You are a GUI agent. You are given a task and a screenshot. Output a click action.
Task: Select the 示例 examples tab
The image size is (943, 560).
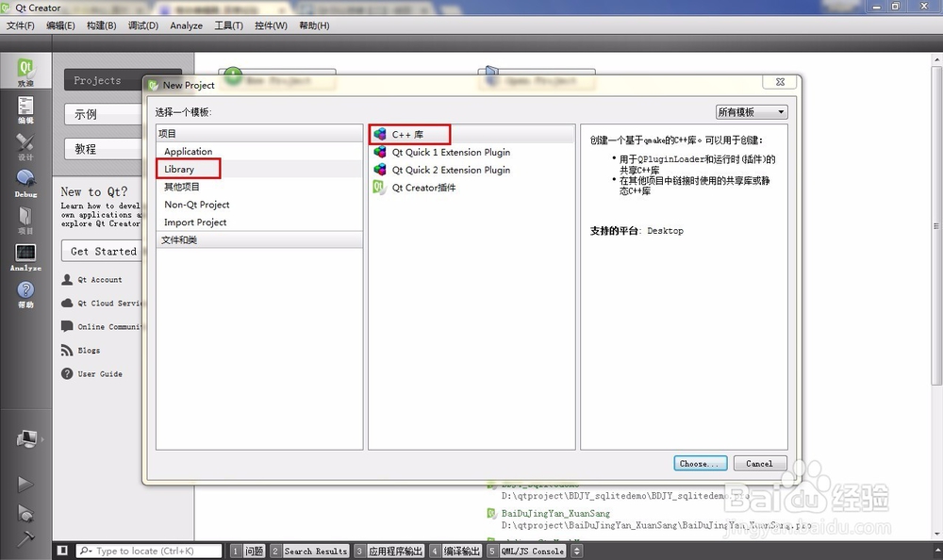(x=104, y=114)
